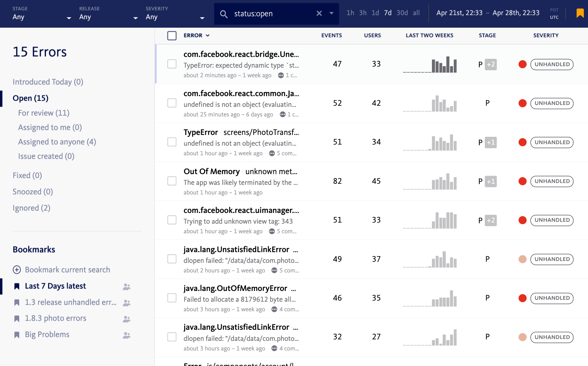Viewport: 588px width, 366px height.
Task: Click the +2 stage badge on first error
Action: pos(491,64)
